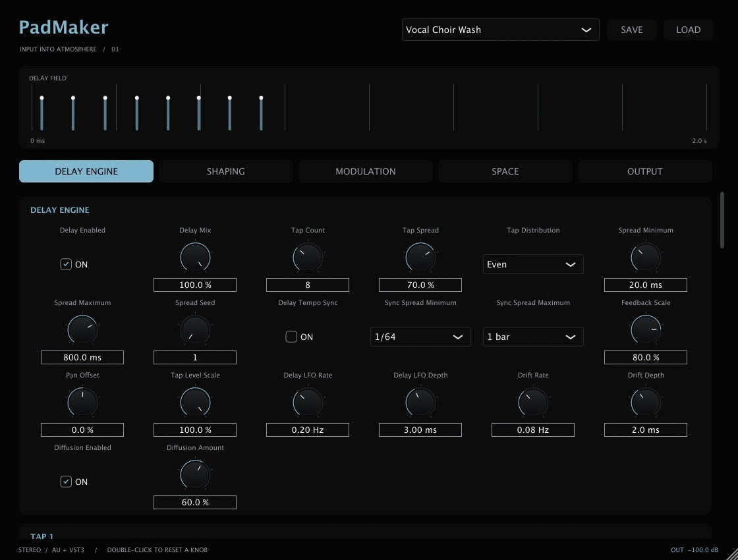Select the OUTPUT tab
The width and height of the screenshot is (738, 560).
tap(645, 171)
